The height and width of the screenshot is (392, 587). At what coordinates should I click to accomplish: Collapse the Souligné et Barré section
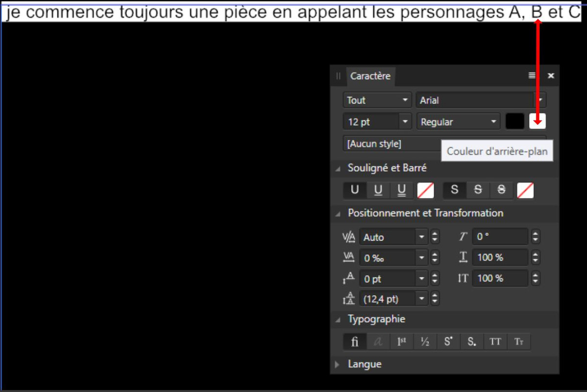coord(338,169)
